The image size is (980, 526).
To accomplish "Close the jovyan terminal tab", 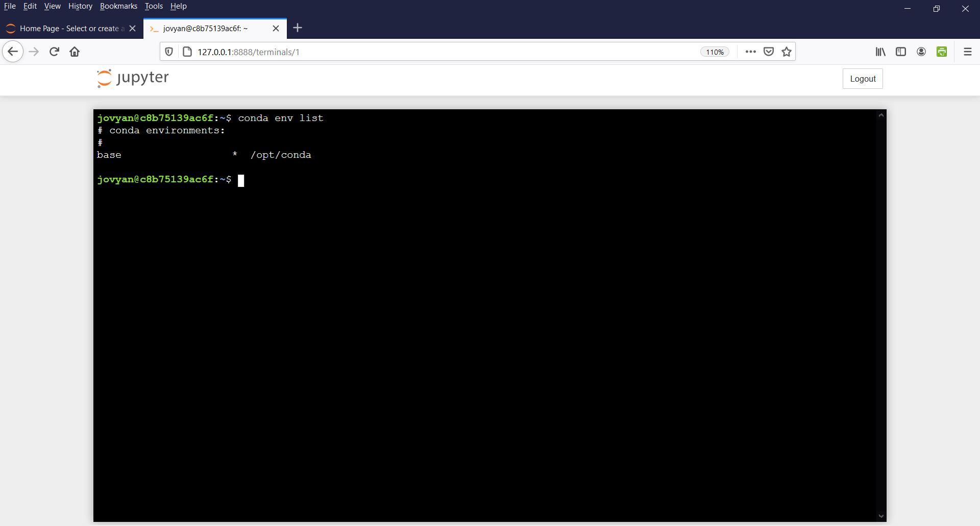I will click(x=276, y=29).
